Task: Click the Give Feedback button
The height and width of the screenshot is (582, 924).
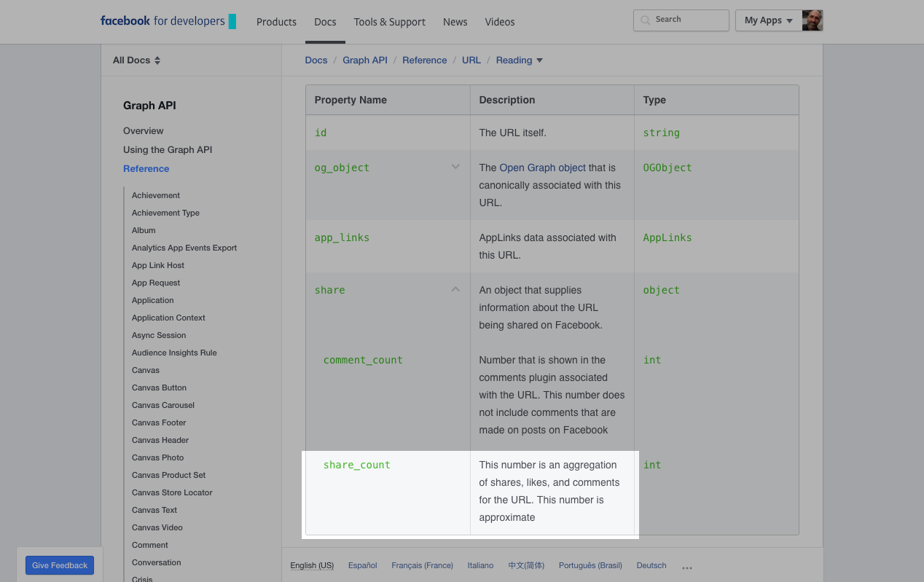Action: (60, 565)
